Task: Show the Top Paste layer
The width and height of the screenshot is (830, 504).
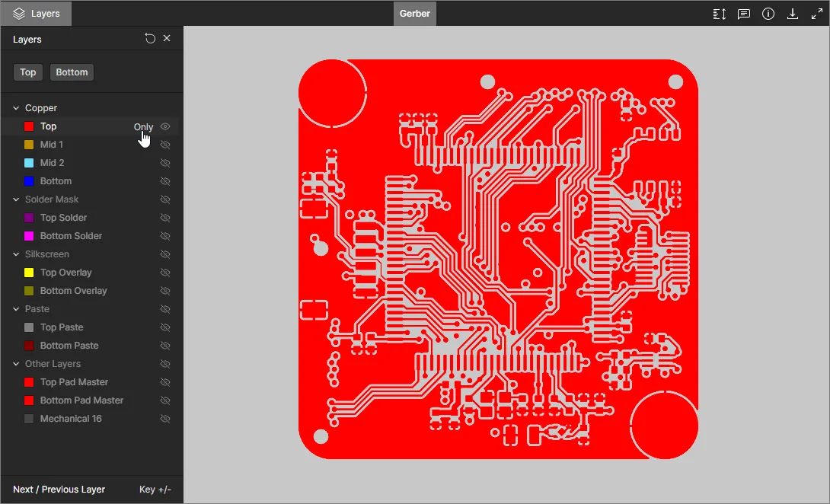Action: point(165,327)
